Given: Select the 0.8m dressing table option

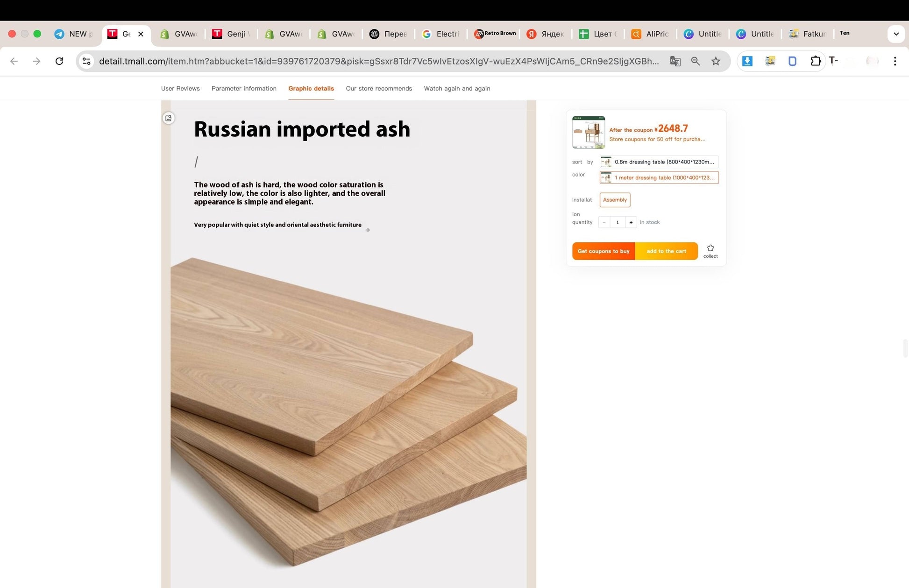Looking at the screenshot, I should click(x=659, y=162).
